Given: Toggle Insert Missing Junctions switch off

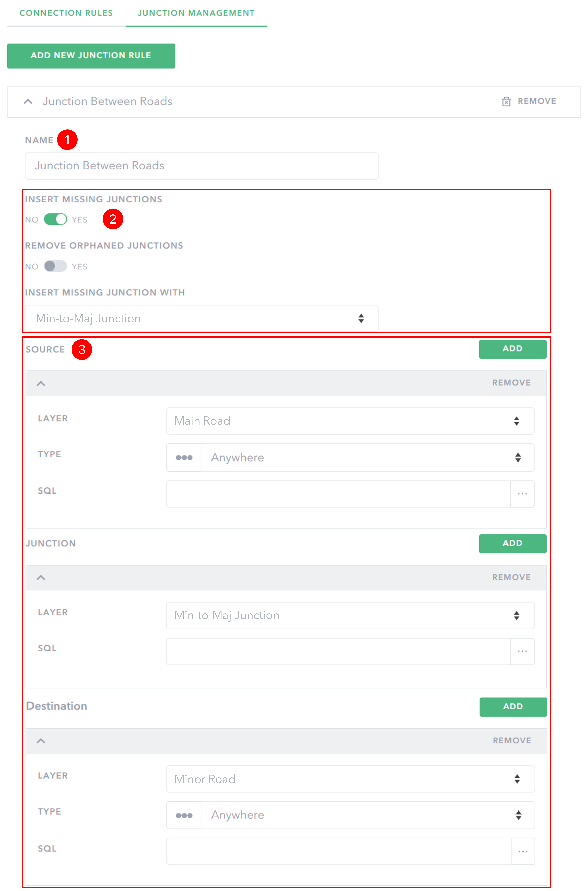Looking at the screenshot, I should pyautogui.click(x=56, y=219).
